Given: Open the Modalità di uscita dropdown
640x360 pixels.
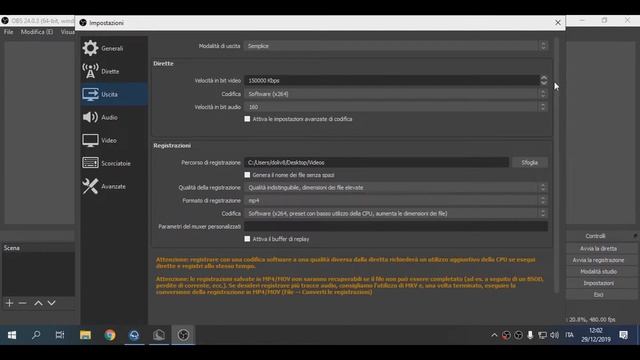Looking at the screenshot, I should [x=396, y=46].
